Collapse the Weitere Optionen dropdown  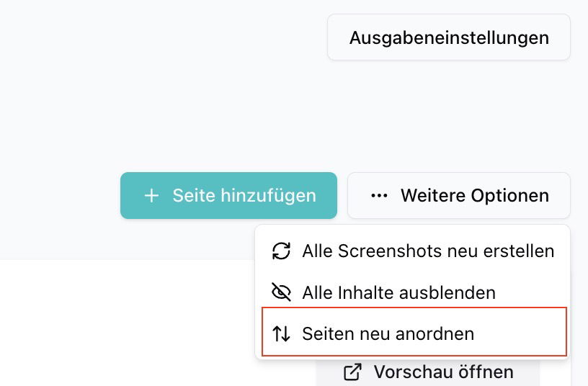click(458, 196)
